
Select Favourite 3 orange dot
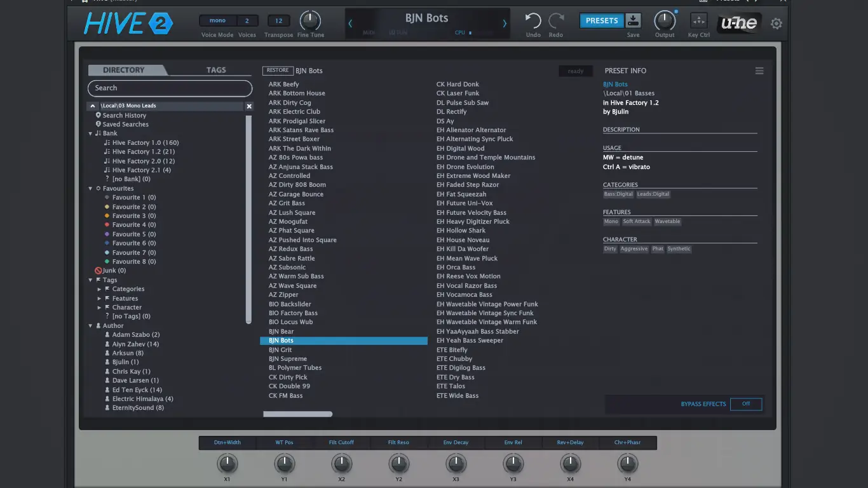[x=107, y=216]
